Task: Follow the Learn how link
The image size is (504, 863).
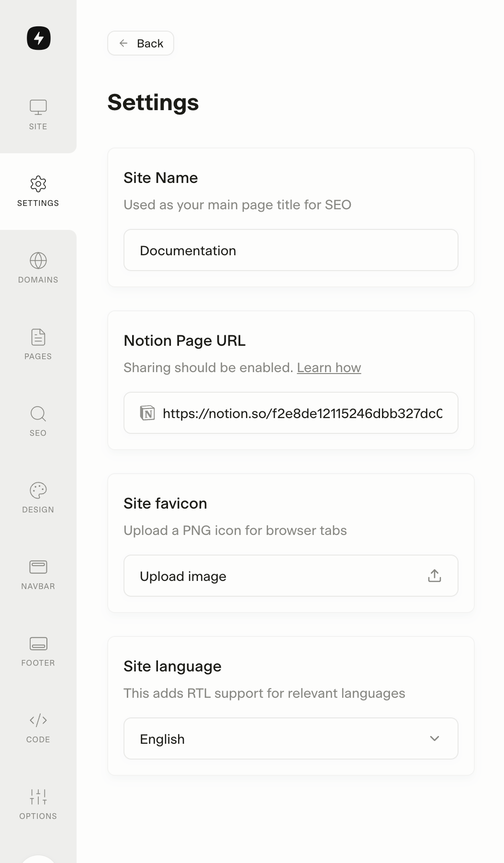Action: coord(329,367)
